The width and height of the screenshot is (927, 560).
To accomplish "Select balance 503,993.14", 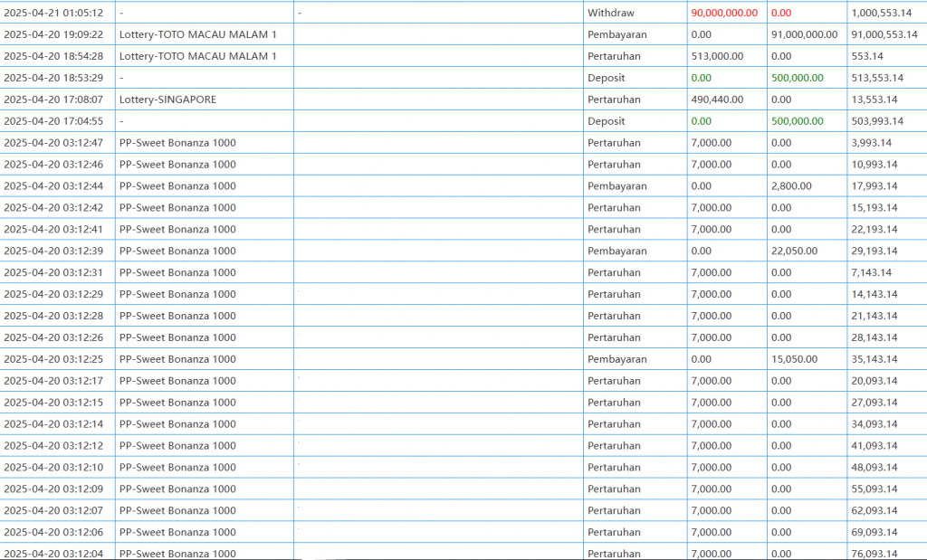I will pyautogui.click(x=877, y=121).
